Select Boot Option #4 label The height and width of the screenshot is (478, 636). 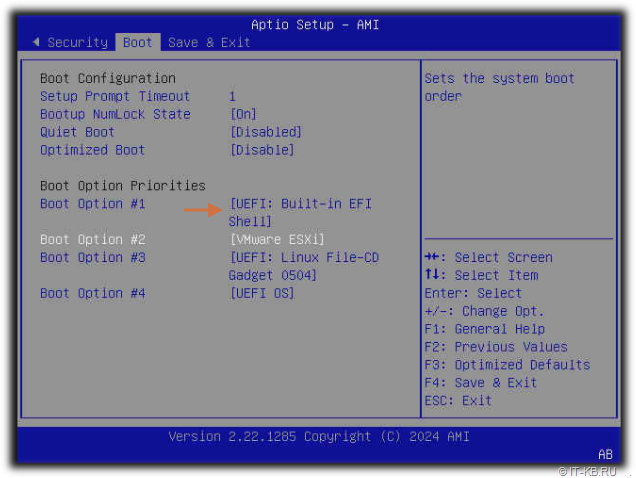pos(92,293)
